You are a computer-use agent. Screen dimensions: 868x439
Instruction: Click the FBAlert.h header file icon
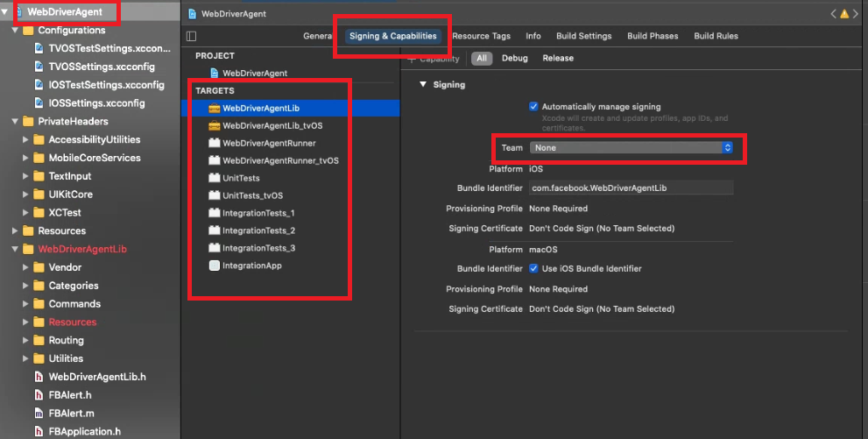coord(39,395)
